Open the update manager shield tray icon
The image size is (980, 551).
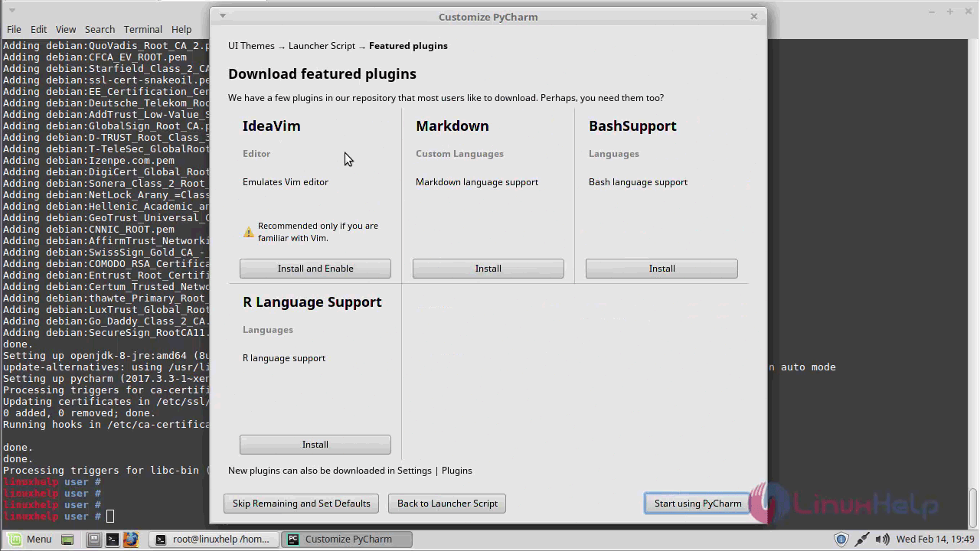[841, 540]
